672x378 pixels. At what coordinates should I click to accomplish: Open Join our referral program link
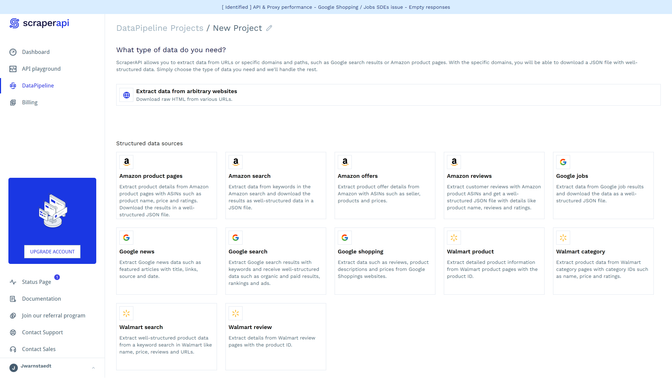pyautogui.click(x=54, y=315)
